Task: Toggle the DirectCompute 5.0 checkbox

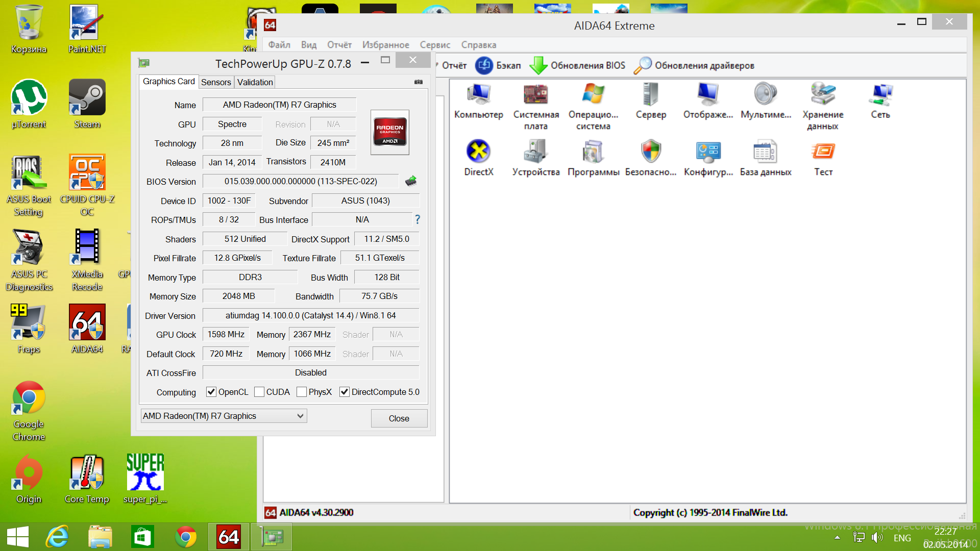Action: (x=345, y=392)
